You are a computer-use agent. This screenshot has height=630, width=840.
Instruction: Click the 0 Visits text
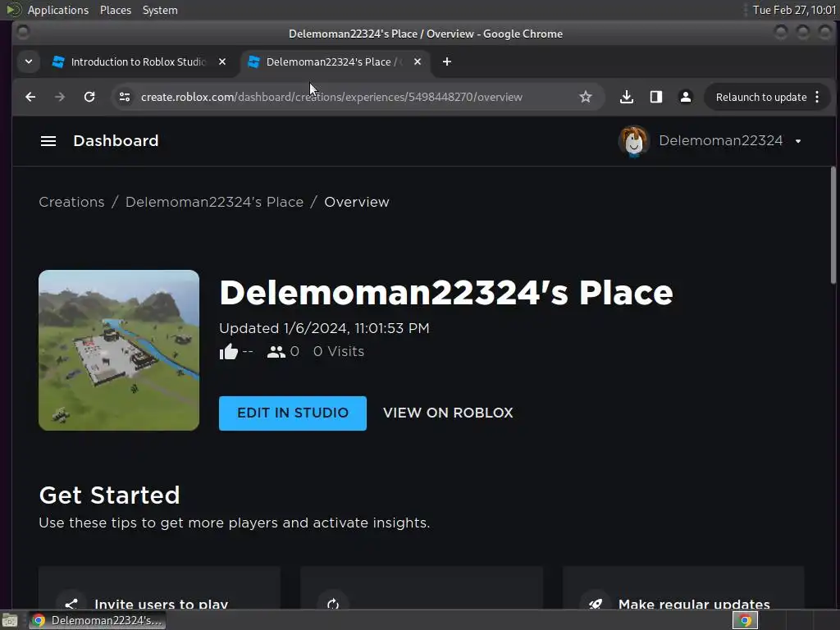coord(339,351)
